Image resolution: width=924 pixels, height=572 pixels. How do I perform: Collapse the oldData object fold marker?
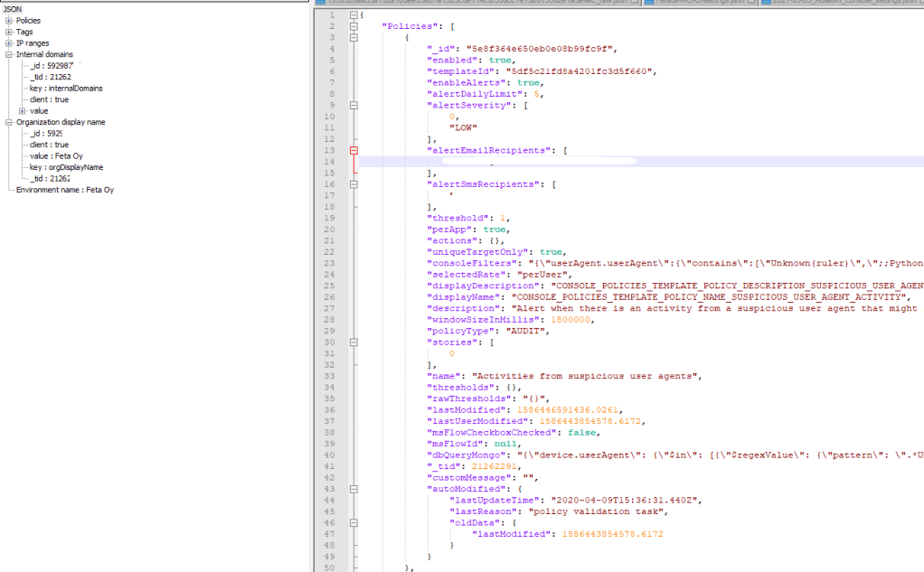(354, 523)
